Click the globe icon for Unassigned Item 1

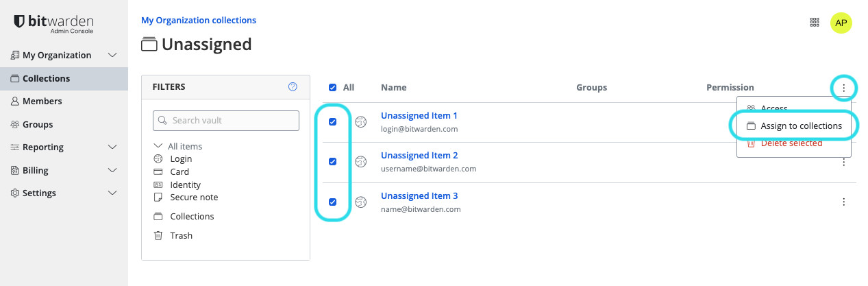coord(361,122)
